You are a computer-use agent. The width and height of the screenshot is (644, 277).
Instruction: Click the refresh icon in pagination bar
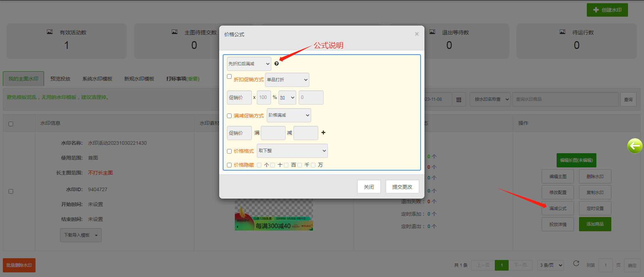point(576,263)
